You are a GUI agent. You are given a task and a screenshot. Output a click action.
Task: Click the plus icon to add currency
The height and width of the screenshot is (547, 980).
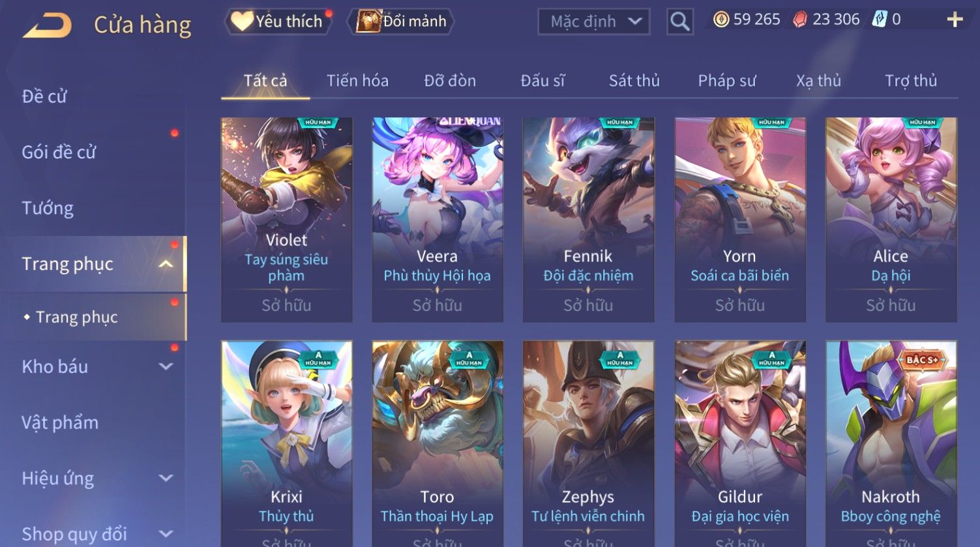[955, 20]
